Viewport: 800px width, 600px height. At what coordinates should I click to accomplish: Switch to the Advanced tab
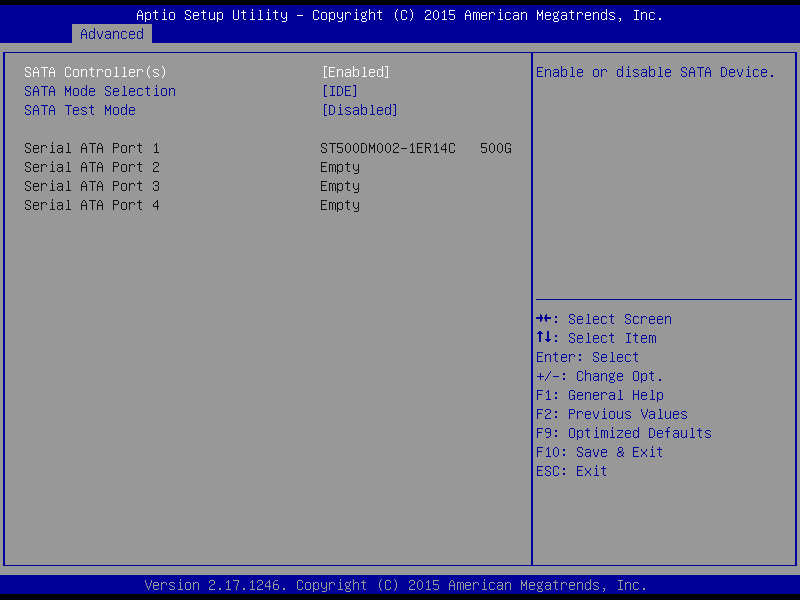coord(112,34)
